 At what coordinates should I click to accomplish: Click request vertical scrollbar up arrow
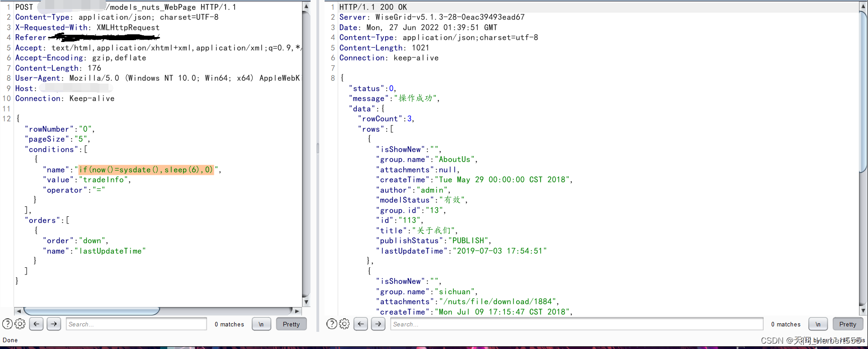(306, 6)
